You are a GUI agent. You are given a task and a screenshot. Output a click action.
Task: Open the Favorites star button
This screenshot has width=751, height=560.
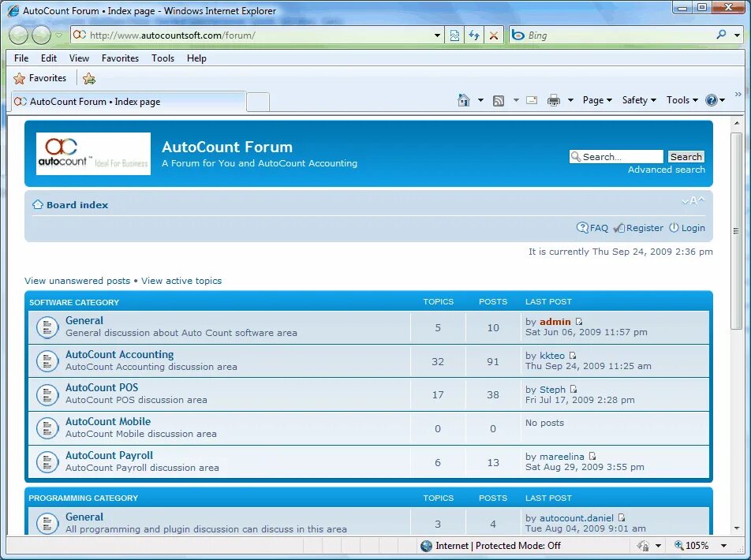(40, 78)
